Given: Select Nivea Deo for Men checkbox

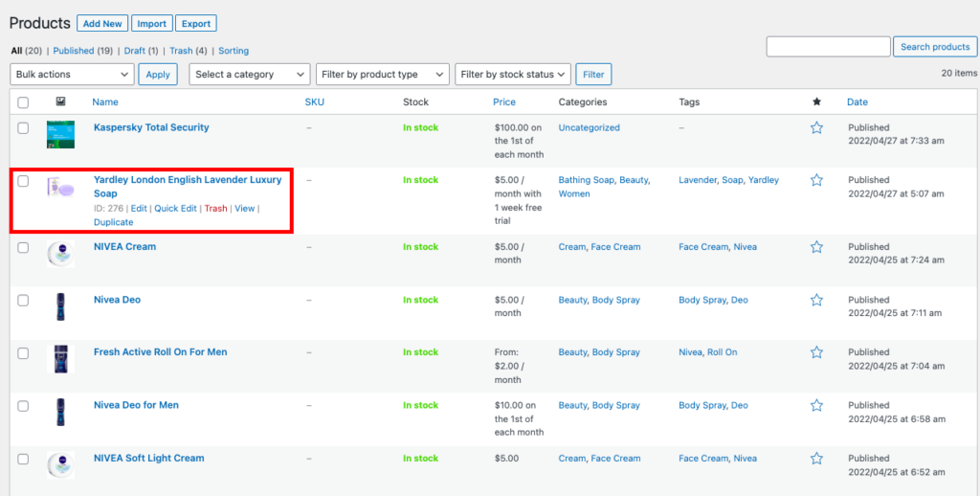Looking at the screenshot, I should click(23, 406).
